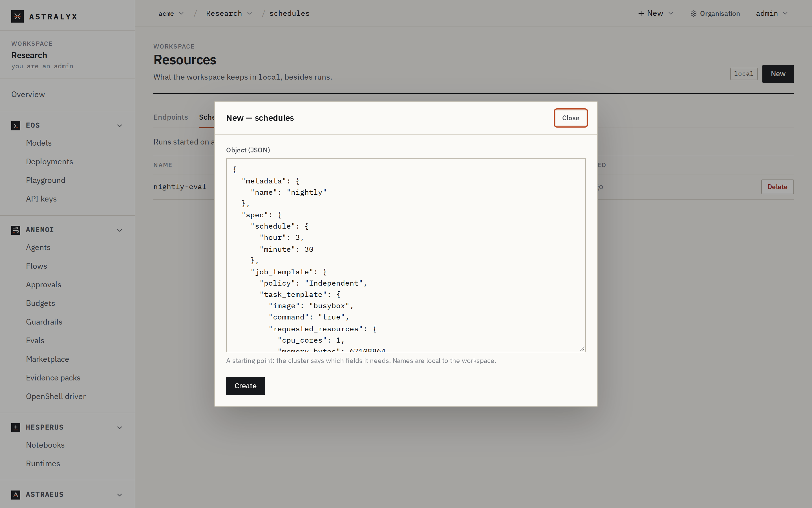Open Budgets in sidebar
The width and height of the screenshot is (812, 508).
pos(41,303)
